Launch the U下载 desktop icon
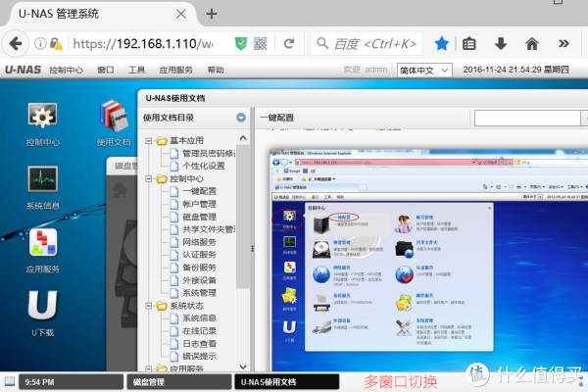 point(42,305)
